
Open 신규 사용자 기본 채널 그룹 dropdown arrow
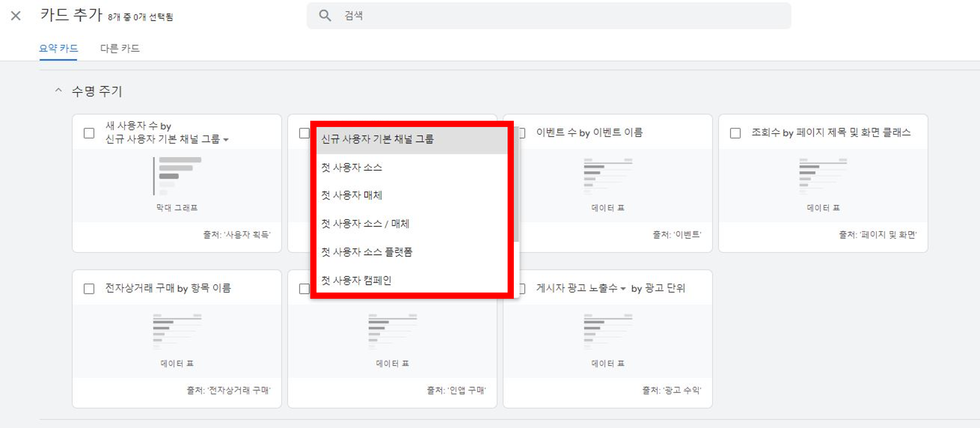(x=226, y=140)
